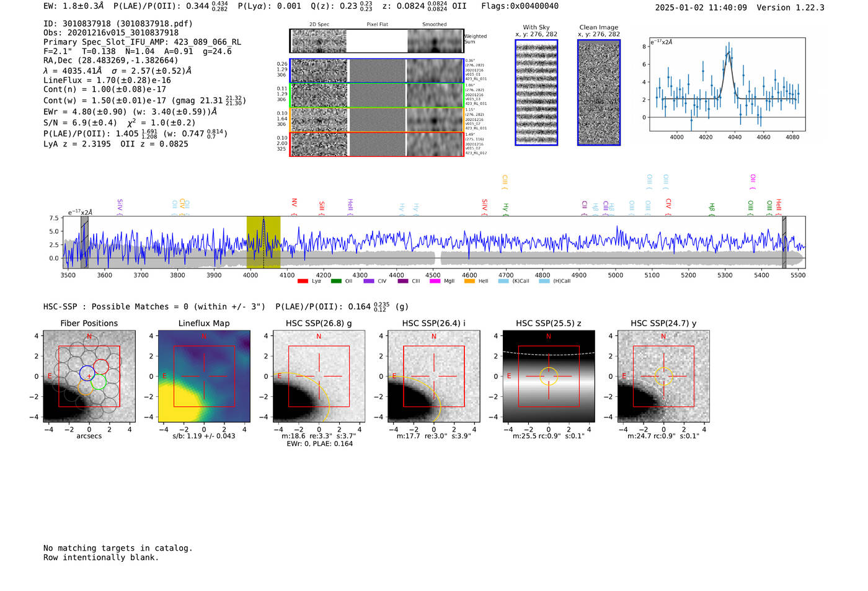The image size is (868, 591).
Task: Open the Clean Image cutout
Action: point(599,92)
